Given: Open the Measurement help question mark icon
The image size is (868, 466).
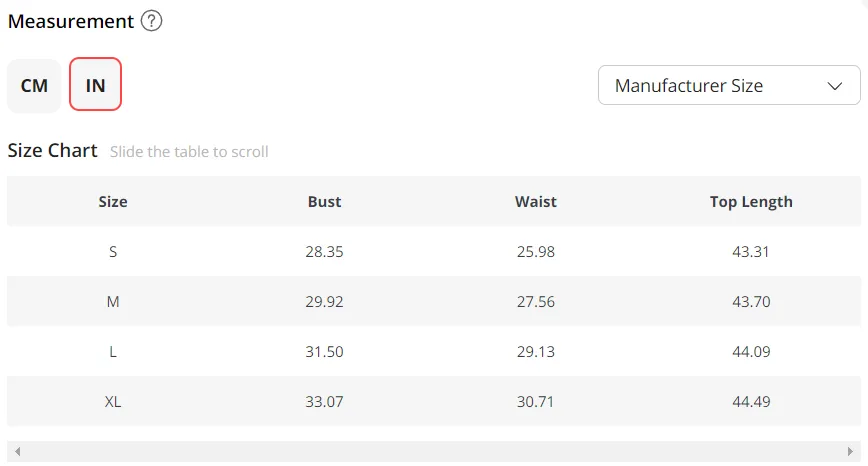Looking at the screenshot, I should pos(151,21).
